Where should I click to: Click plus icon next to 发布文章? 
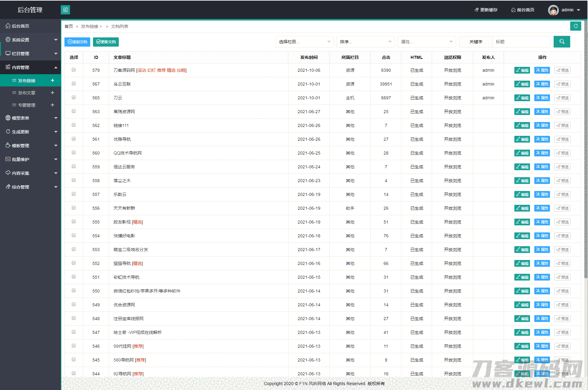pyautogui.click(x=52, y=93)
